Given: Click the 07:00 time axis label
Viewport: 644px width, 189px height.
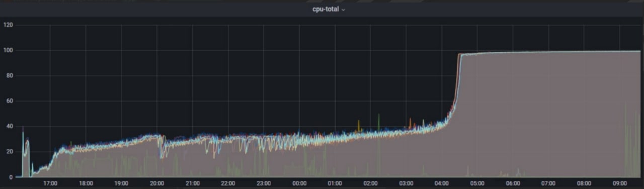Looking at the screenshot, I should (548, 183).
